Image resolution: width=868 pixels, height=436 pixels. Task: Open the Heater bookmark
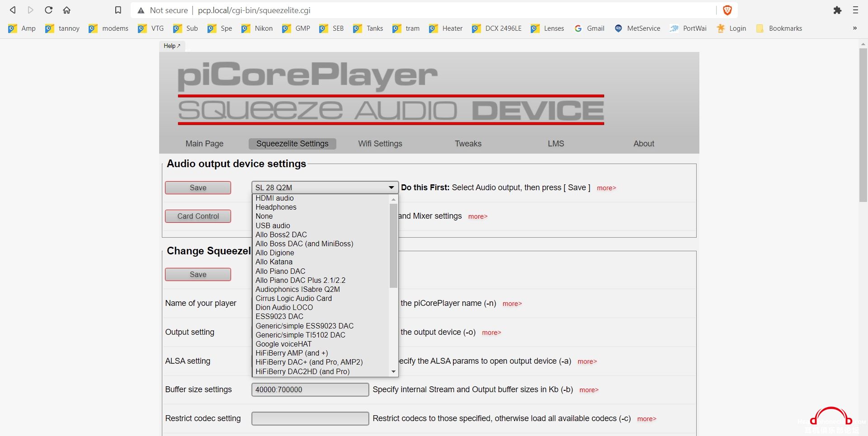pyautogui.click(x=446, y=28)
